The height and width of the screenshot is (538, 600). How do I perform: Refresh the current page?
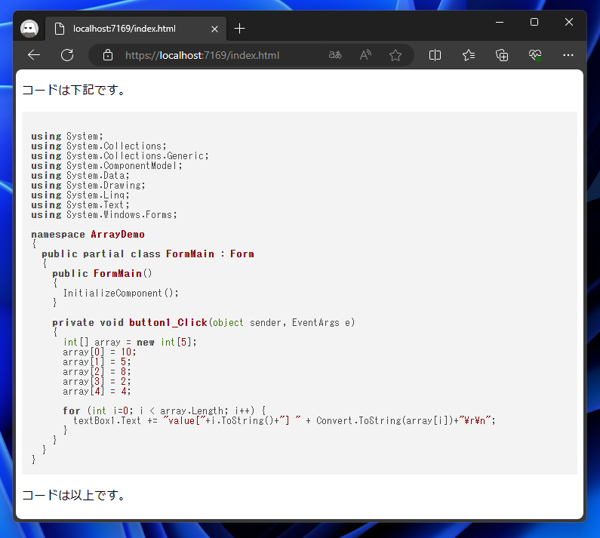pos(67,55)
